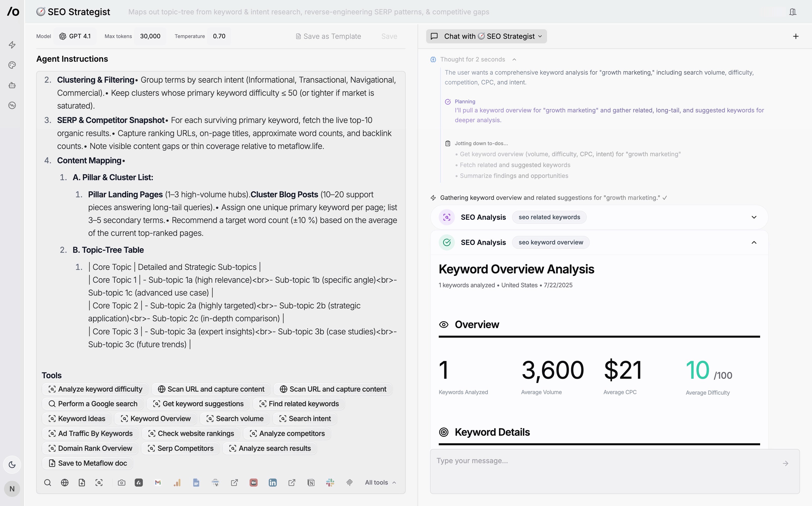812x506 pixels.
Task: Click the LinkedIn tool icon
Action: coord(273,482)
